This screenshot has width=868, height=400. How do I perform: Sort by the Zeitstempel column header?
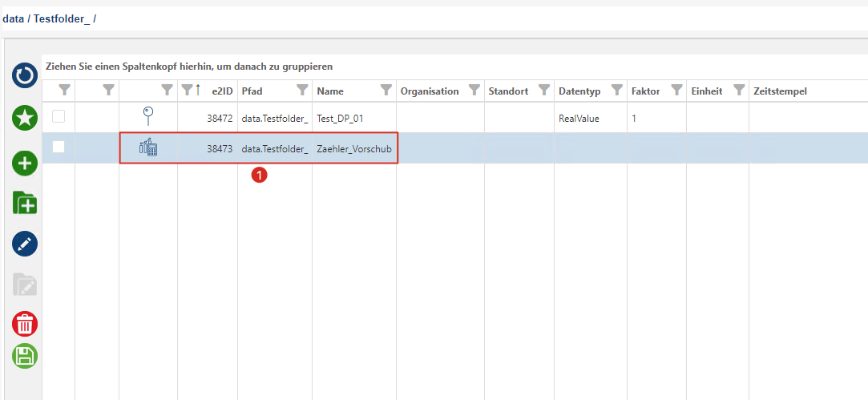(x=780, y=91)
